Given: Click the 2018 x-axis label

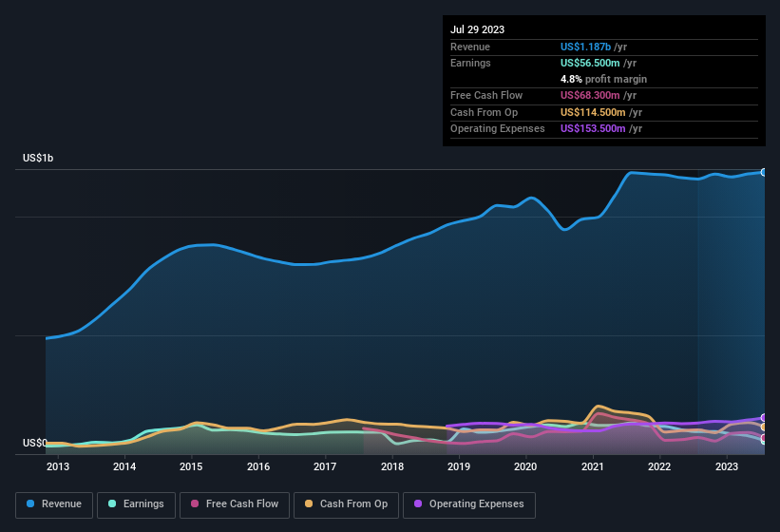Looking at the screenshot, I should point(392,466).
